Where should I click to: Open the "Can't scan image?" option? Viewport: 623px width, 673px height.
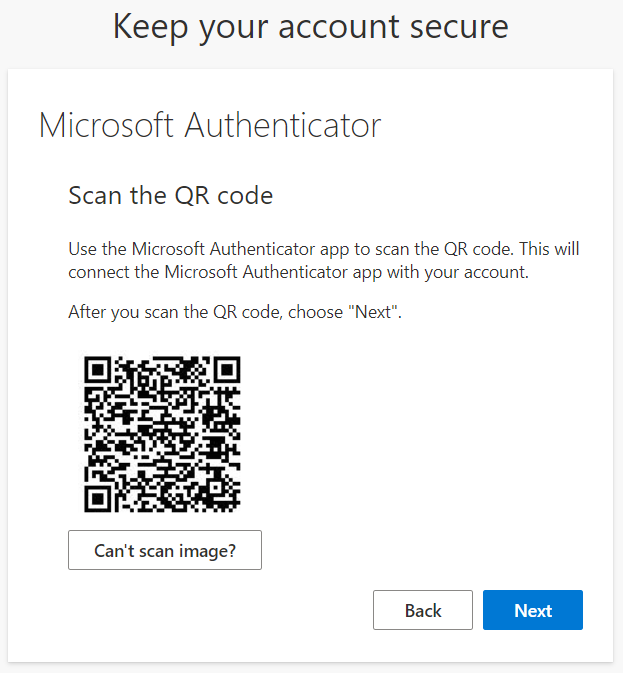165,550
